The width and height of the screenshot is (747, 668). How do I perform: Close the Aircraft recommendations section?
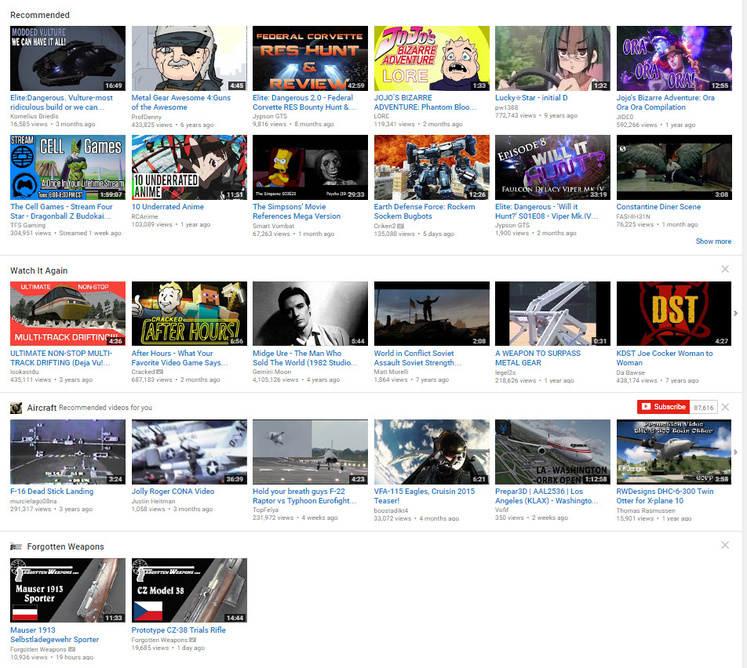[x=725, y=407]
